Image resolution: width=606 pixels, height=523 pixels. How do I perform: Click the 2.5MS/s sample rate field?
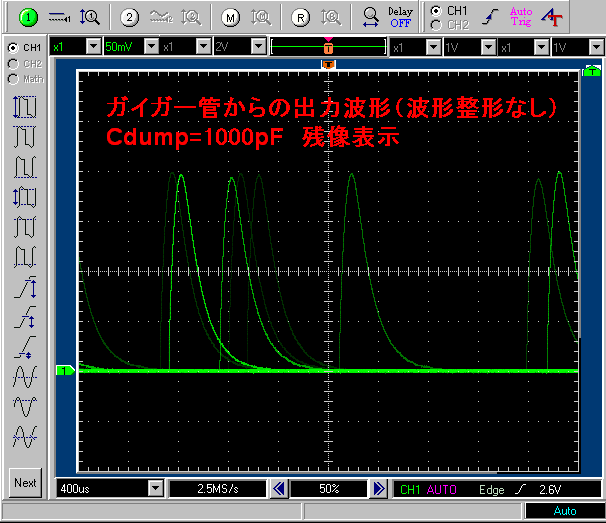(218, 489)
